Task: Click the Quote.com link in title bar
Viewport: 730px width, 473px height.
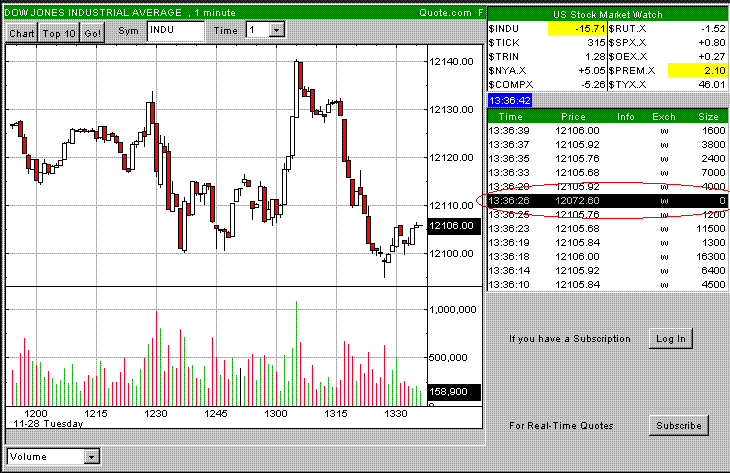Action: (x=445, y=13)
